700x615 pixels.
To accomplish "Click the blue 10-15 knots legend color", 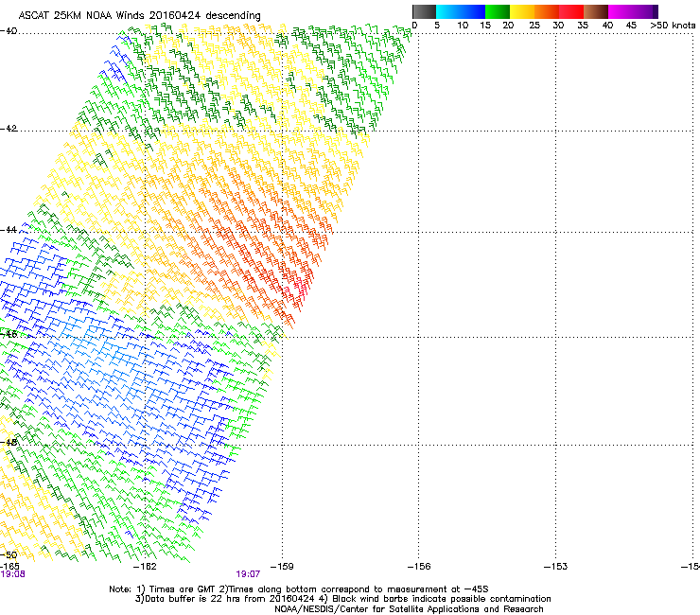I will (x=473, y=11).
